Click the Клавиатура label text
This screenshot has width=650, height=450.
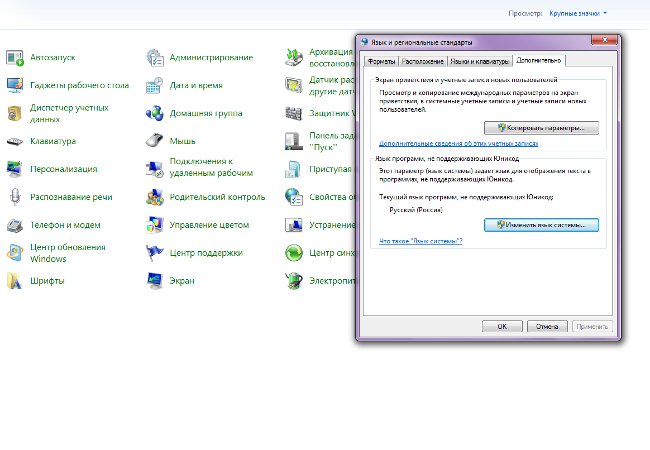pyautogui.click(x=53, y=141)
